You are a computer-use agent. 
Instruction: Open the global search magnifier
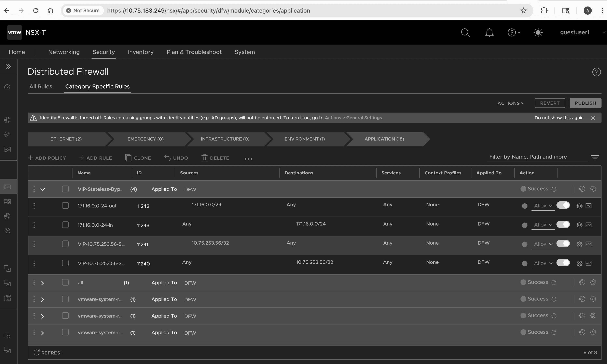(x=465, y=32)
